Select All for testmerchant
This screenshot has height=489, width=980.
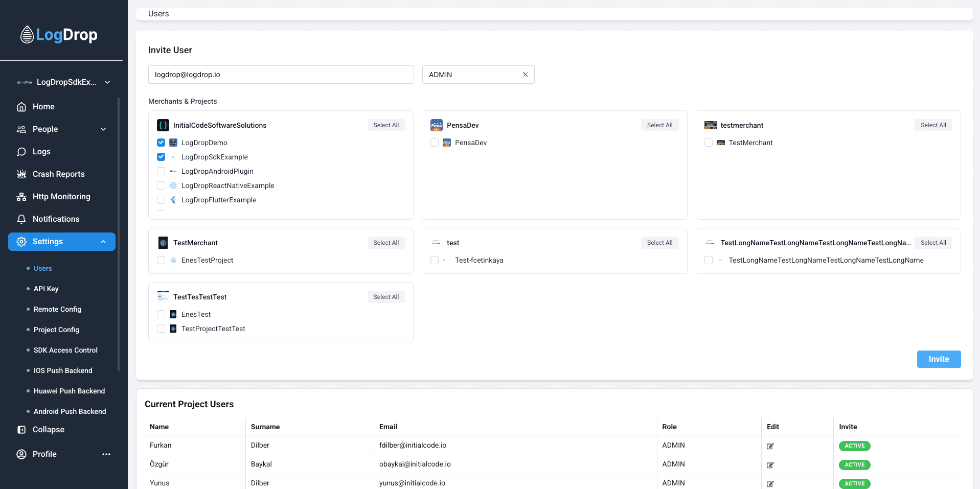pyautogui.click(x=933, y=125)
